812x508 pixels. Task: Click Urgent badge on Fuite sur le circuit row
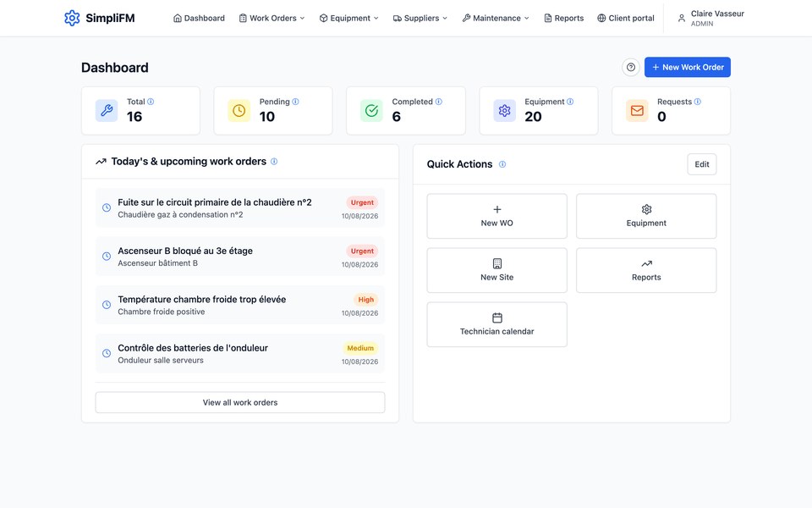[362, 202]
